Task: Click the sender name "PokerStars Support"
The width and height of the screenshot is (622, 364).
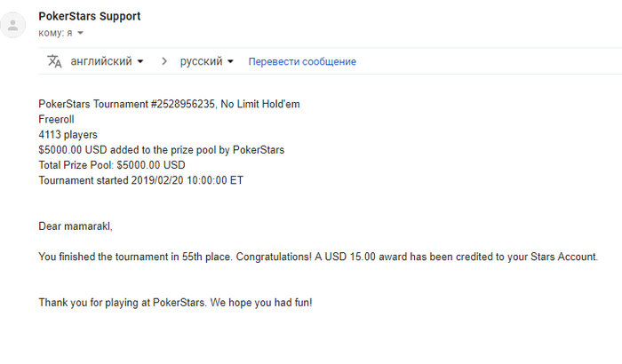Action: [x=90, y=16]
